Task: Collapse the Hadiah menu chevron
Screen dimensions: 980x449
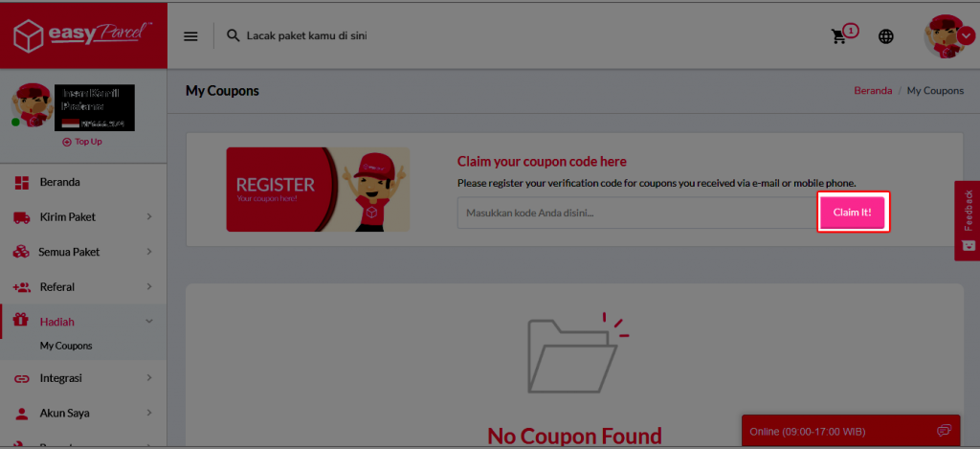Action: (x=149, y=322)
